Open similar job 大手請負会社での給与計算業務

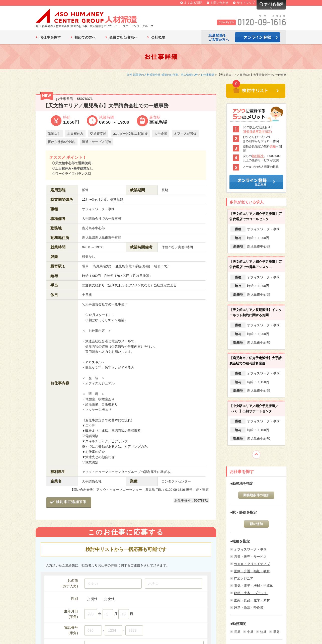tap(256, 361)
